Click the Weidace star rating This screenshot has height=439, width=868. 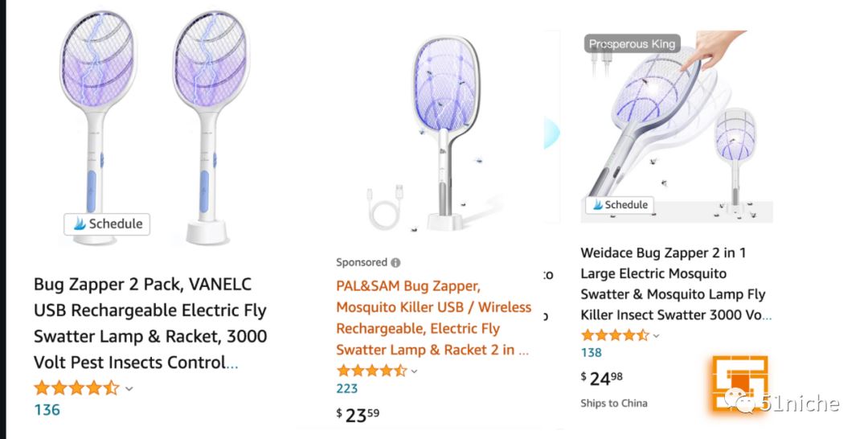point(615,335)
